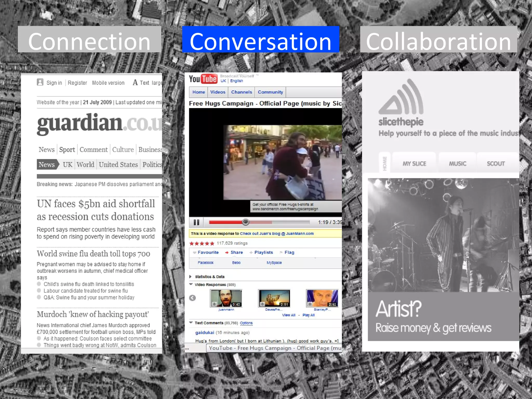The width and height of the screenshot is (532, 399).
Task: Click Register link on Guardian
Action: pos(77,83)
